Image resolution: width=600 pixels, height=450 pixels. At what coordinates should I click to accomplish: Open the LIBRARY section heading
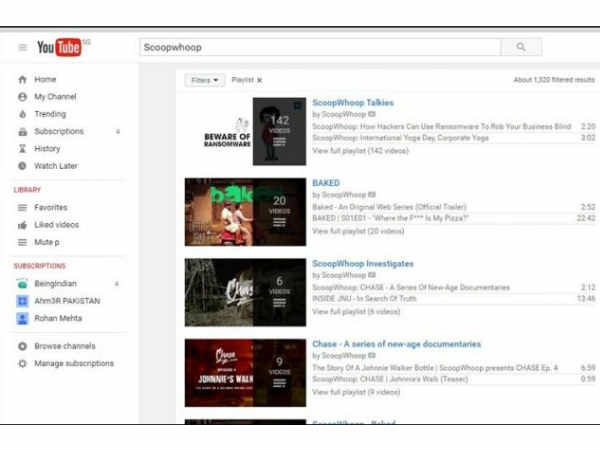[27, 190]
